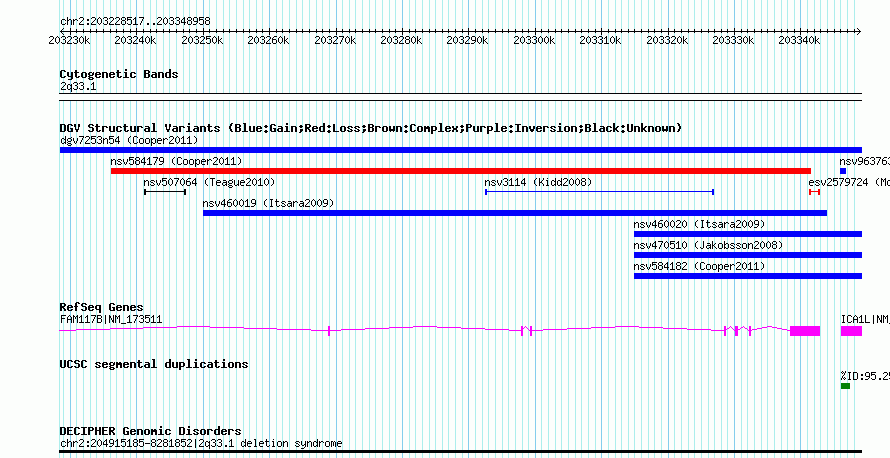Click the nsv507064 (Teague2010) label

[209, 182]
